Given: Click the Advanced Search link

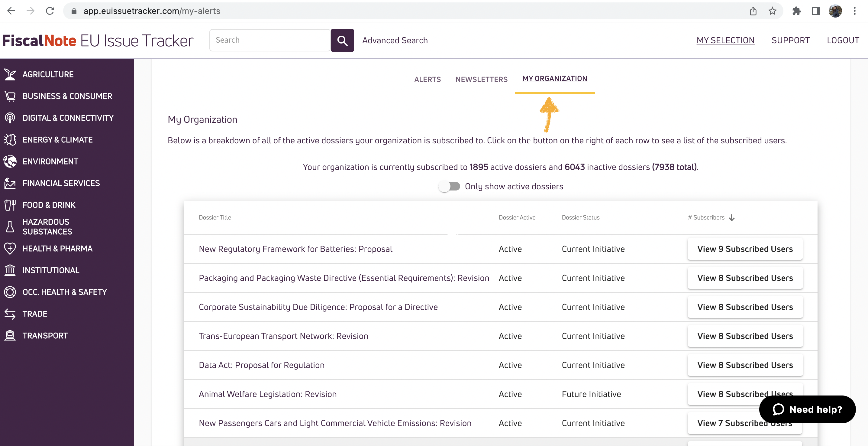Looking at the screenshot, I should coord(395,41).
